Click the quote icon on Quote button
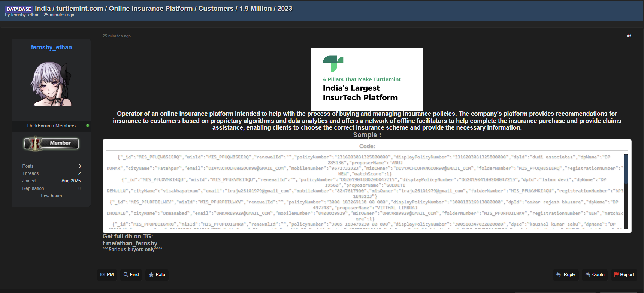The image size is (644, 293). pyautogui.click(x=588, y=275)
